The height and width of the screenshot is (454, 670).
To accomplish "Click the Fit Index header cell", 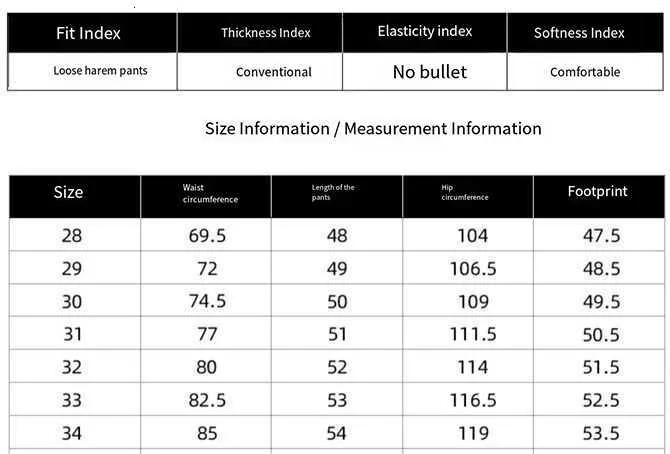I will pyautogui.click(x=88, y=33).
